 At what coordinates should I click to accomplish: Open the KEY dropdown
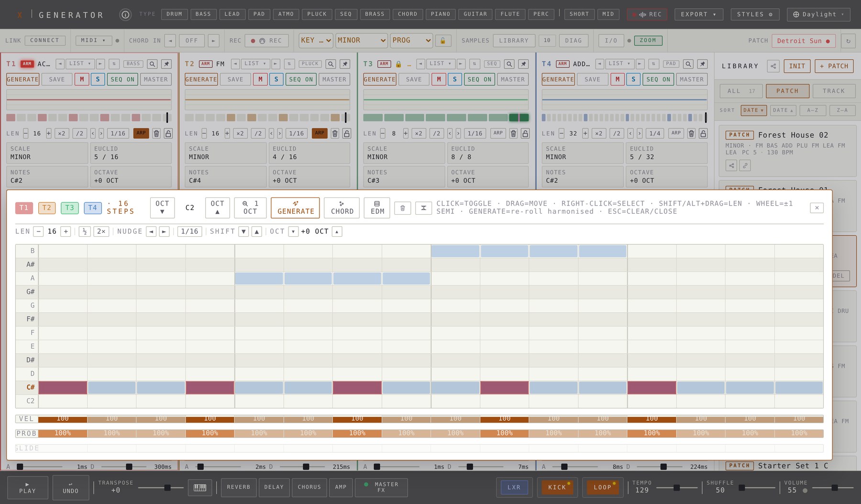click(x=316, y=41)
